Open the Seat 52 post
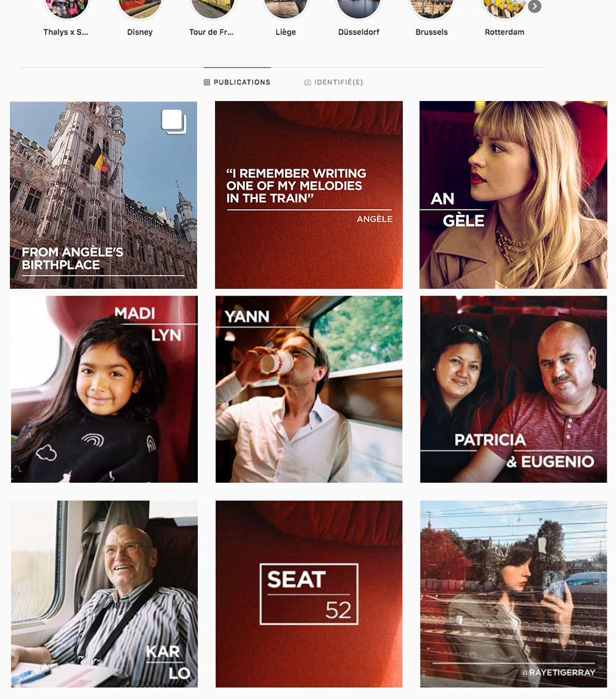The height and width of the screenshot is (699, 616). 309,594
